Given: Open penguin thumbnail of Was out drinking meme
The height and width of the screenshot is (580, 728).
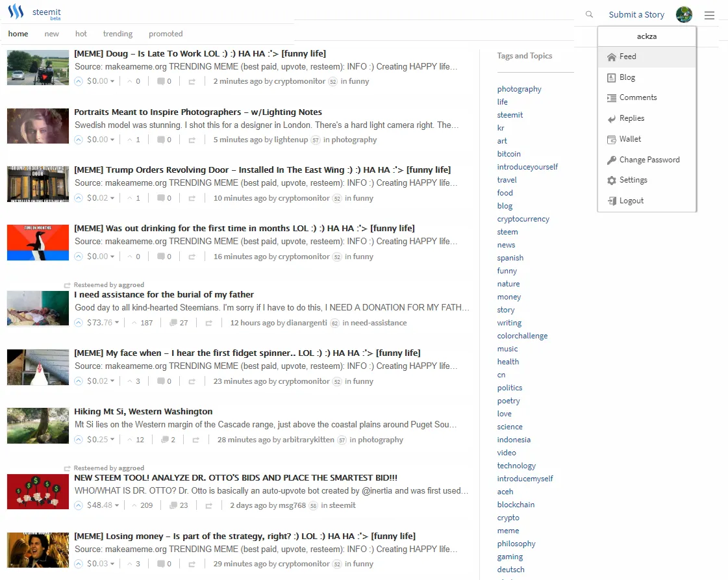Looking at the screenshot, I should pos(38,242).
